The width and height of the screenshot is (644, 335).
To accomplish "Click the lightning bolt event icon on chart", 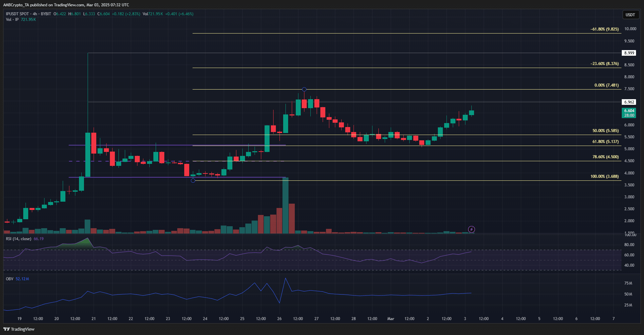I will pyautogui.click(x=471, y=229).
